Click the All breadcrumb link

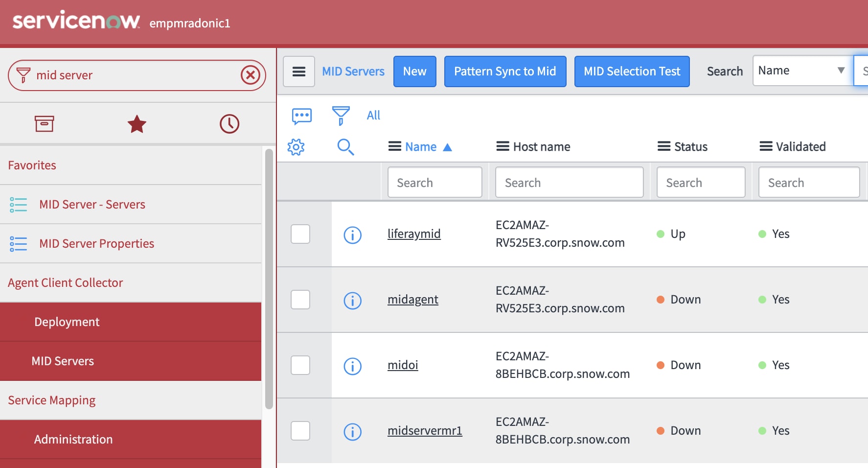click(x=373, y=116)
